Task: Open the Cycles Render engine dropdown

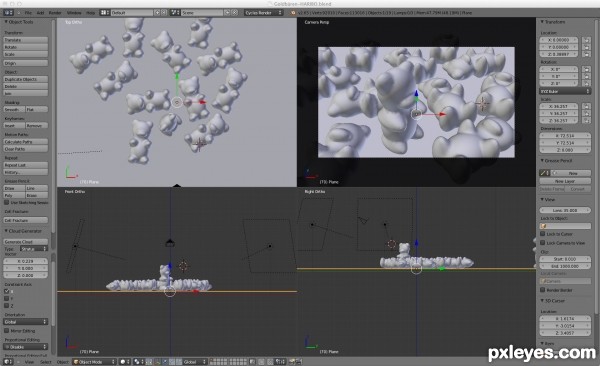Action: pyautogui.click(x=263, y=13)
